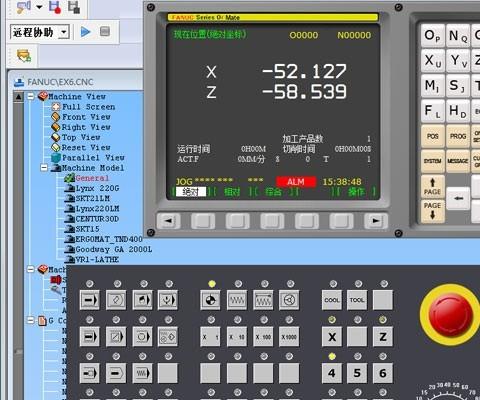Open the 远程协助 dropdown
This screenshot has width=480, height=400.
(x=64, y=32)
